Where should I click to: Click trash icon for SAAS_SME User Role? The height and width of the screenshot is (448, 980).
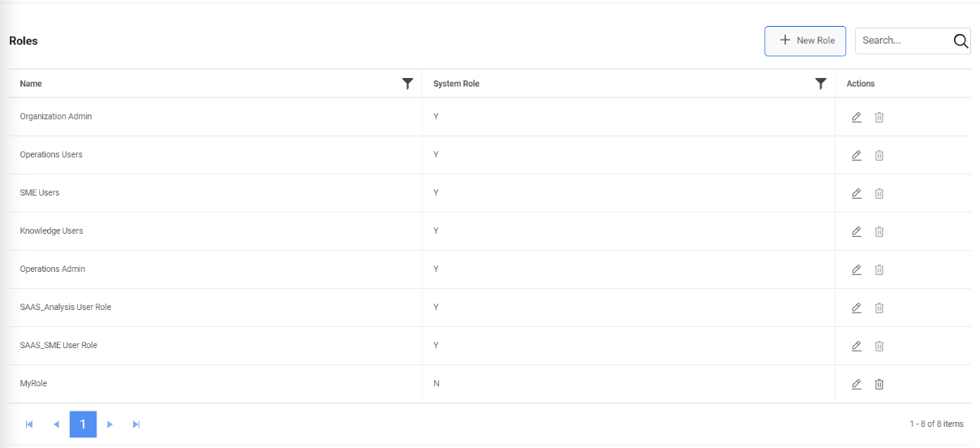coord(879,346)
